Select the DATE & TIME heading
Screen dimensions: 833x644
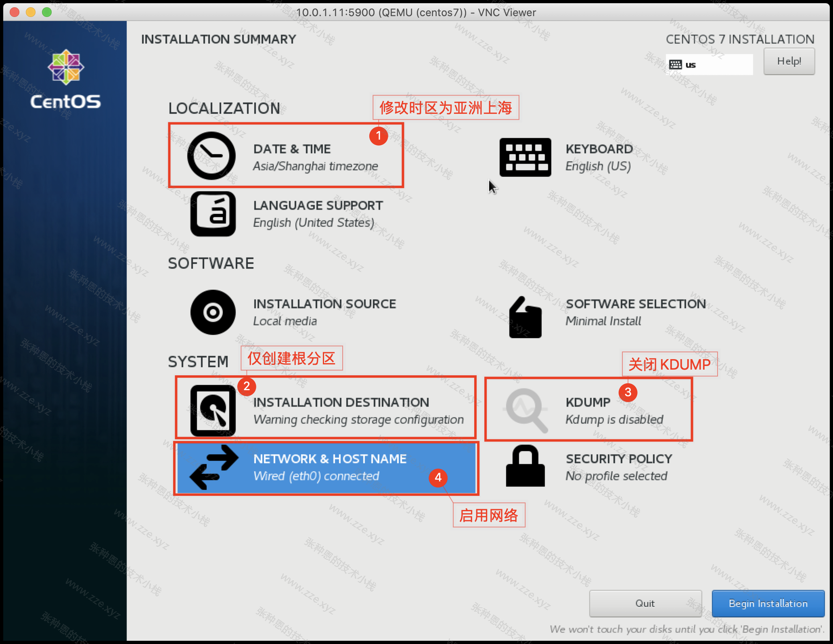(x=292, y=149)
